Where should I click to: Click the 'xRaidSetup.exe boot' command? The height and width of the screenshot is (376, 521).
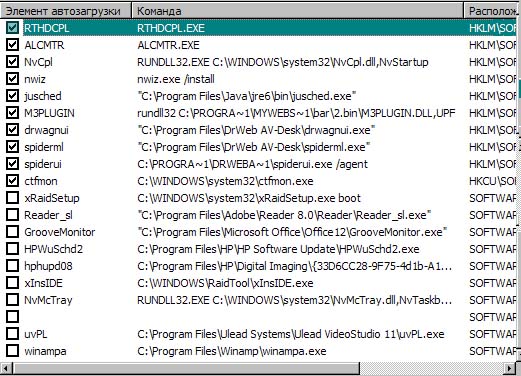click(249, 198)
